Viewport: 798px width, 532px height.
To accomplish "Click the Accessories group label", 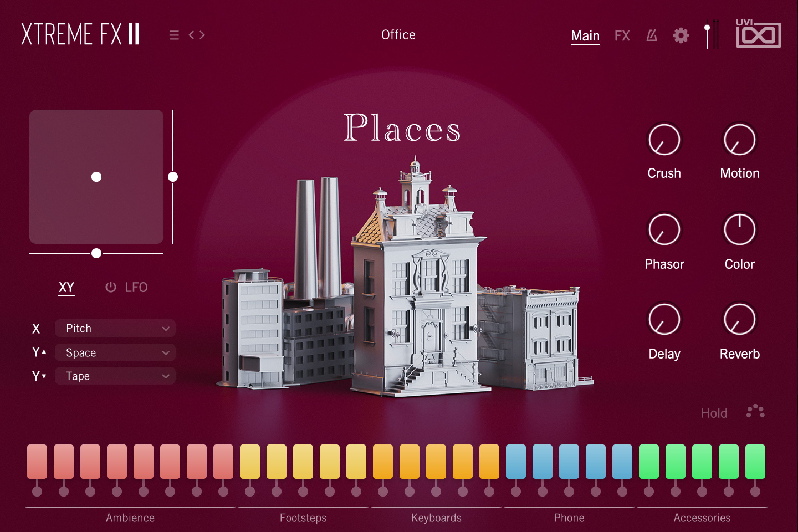I will [702, 518].
